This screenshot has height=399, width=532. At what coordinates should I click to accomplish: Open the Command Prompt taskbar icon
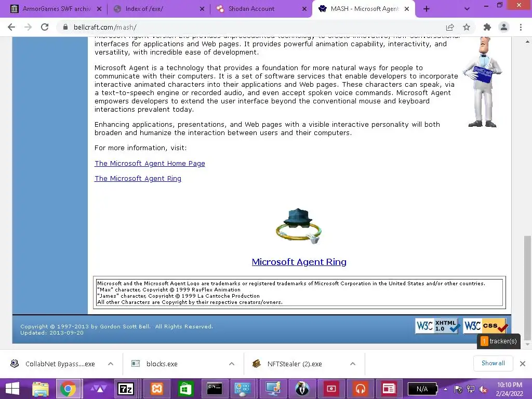tap(215, 389)
